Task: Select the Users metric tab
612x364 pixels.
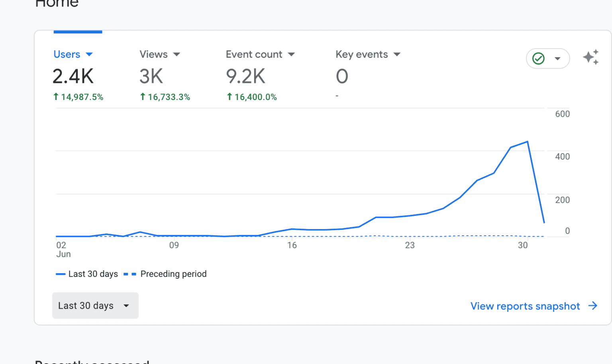Action: tap(67, 54)
